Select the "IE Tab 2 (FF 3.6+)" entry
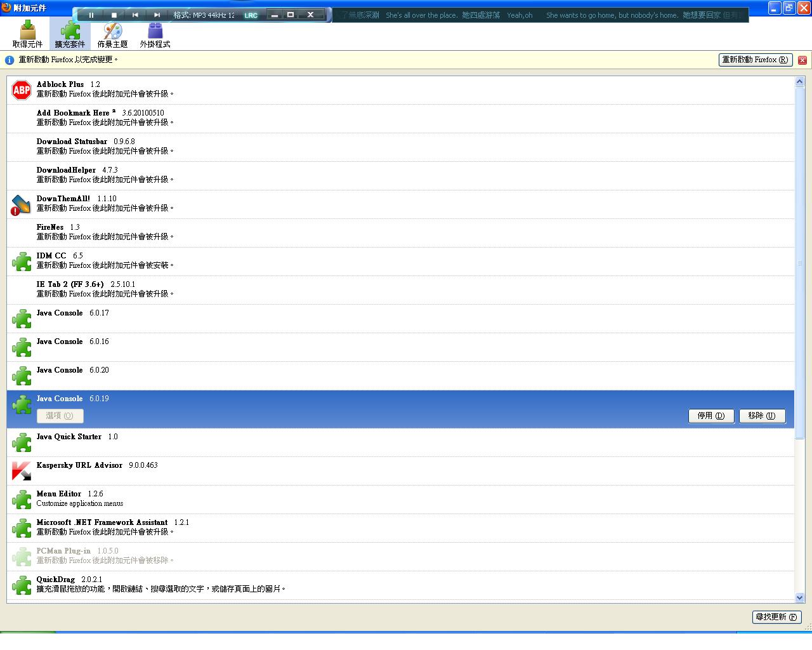The image size is (812, 650). [x=400, y=290]
